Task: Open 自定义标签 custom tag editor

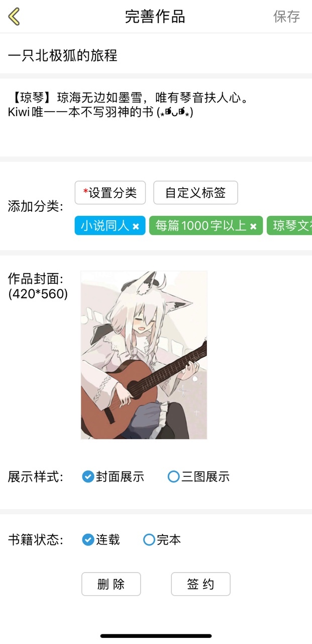Action: [195, 193]
